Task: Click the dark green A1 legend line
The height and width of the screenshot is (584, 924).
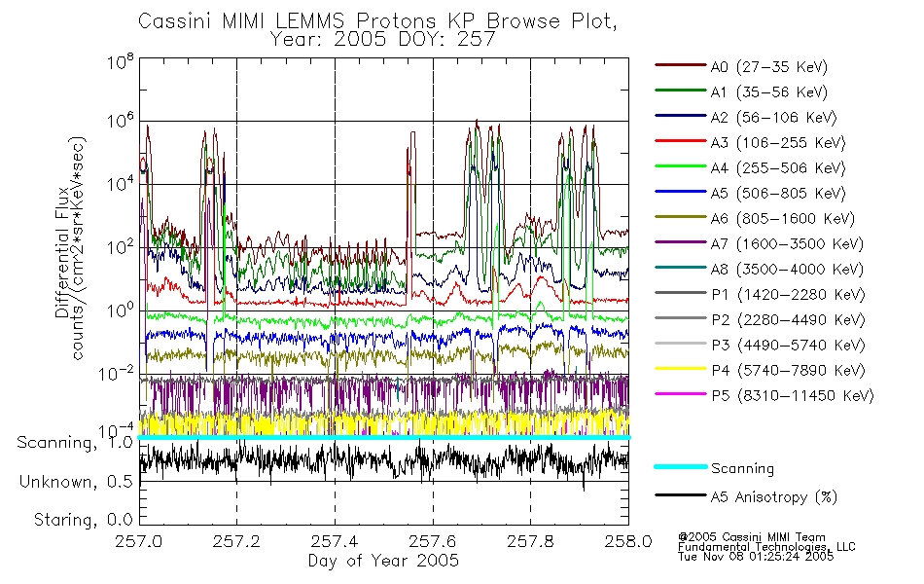Action: click(680, 91)
